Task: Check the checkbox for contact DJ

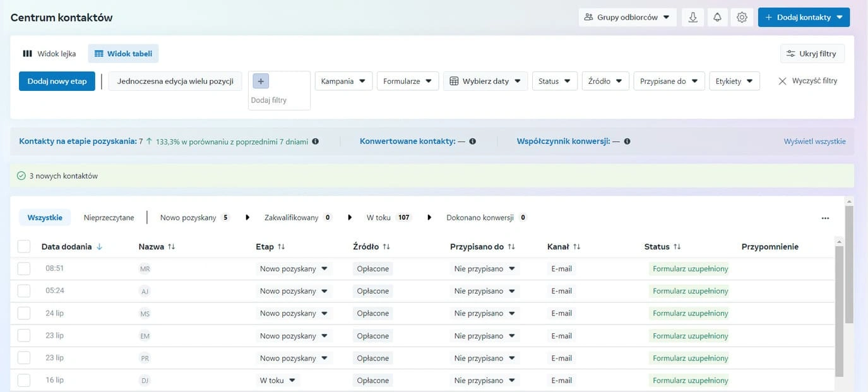Action: click(x=23, y=379)
